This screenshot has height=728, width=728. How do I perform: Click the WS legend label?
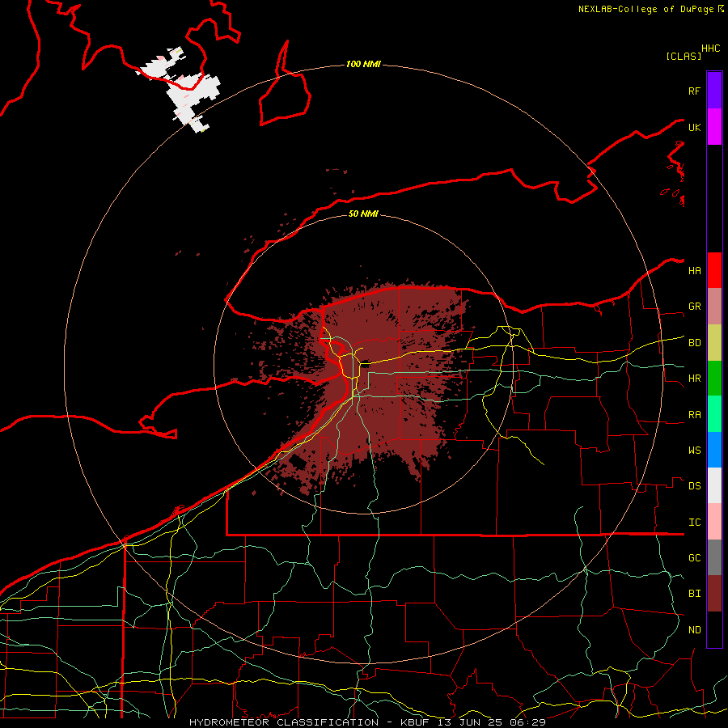(x=695, y=451)
